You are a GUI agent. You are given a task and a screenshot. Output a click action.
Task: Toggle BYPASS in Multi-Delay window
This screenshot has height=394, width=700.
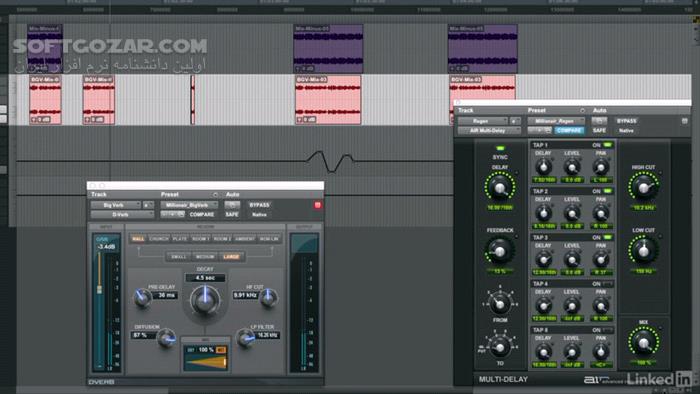coord(626,121)
